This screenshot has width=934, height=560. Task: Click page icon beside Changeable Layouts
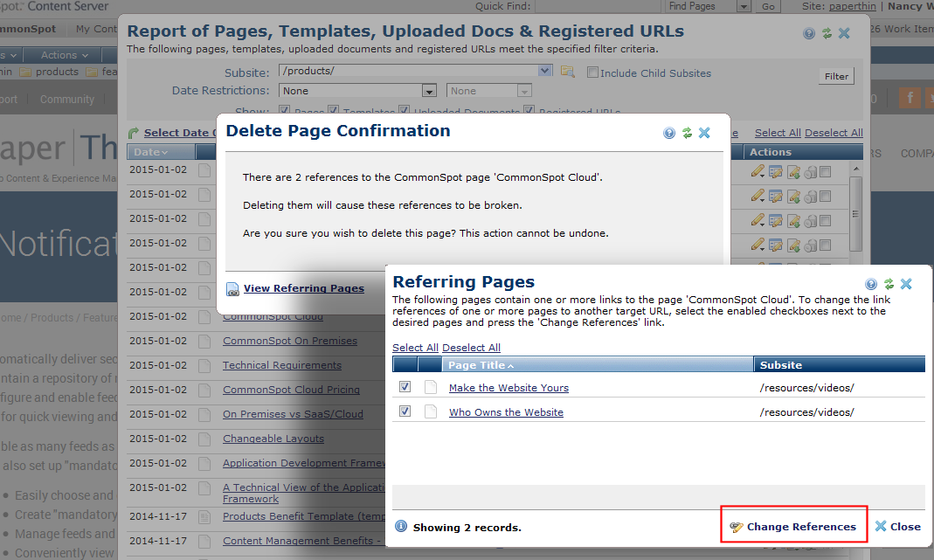click(204, 439)
